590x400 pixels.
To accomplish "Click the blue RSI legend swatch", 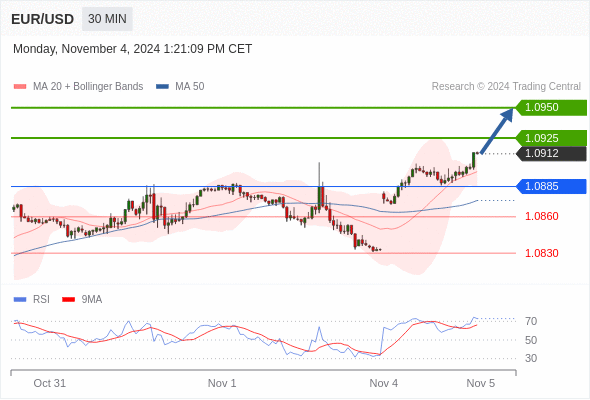I will click(x=20, y=300).
